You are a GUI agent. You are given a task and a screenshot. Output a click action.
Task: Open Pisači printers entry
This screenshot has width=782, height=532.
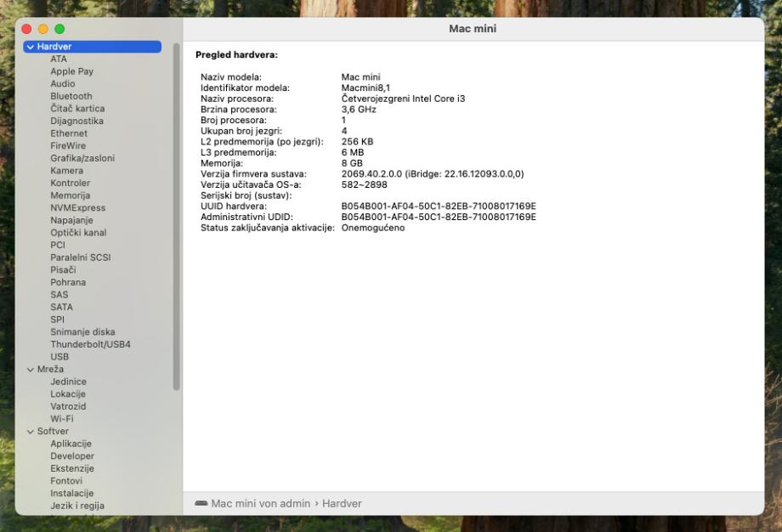pos(63,269)
